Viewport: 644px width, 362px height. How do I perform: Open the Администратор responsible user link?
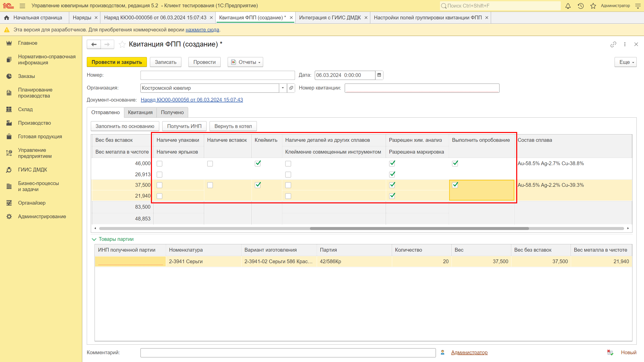[469, 352]
